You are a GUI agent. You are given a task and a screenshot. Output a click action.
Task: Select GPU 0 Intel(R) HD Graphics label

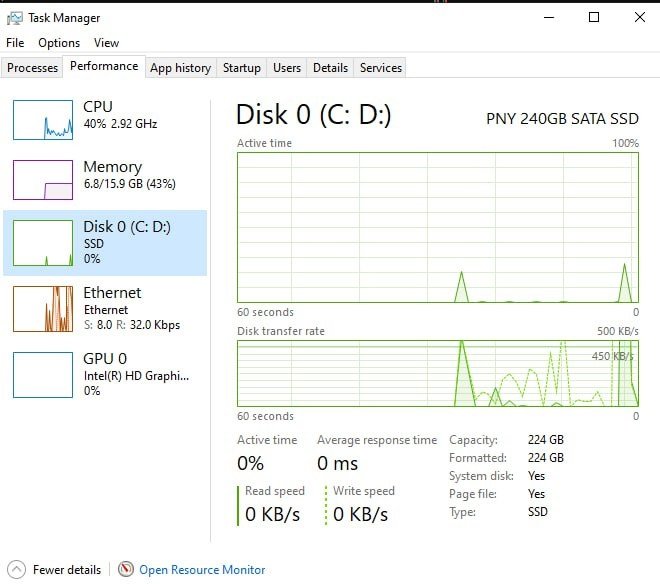(136, 375)
